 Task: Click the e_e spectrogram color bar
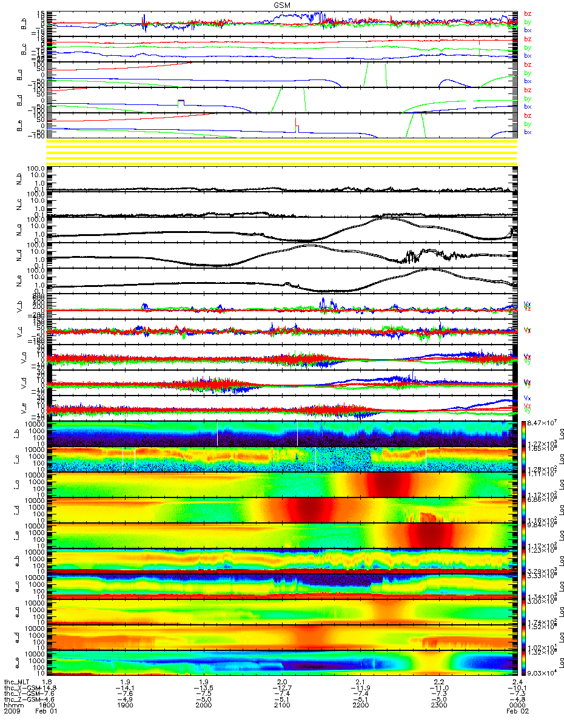click(x=524, y=664)
